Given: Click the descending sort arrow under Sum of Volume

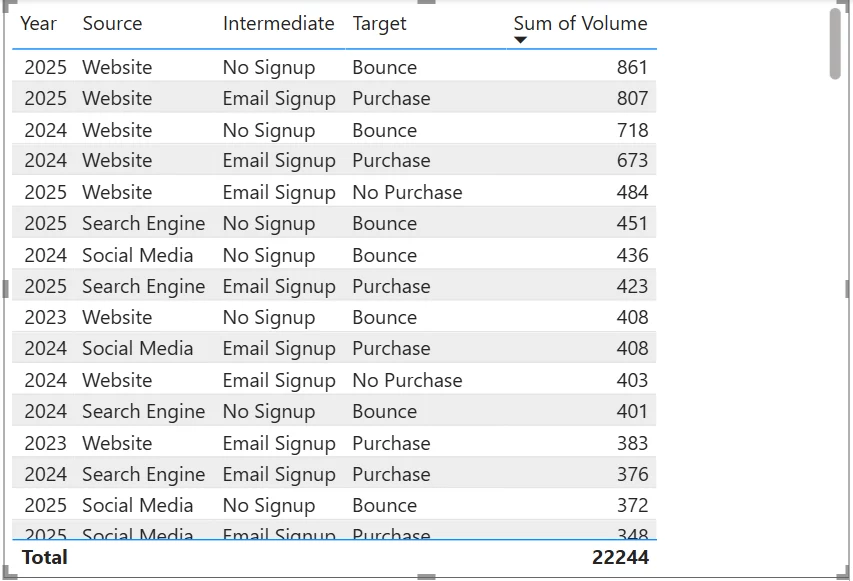Looking at the screenshot, I should (520, 40).
